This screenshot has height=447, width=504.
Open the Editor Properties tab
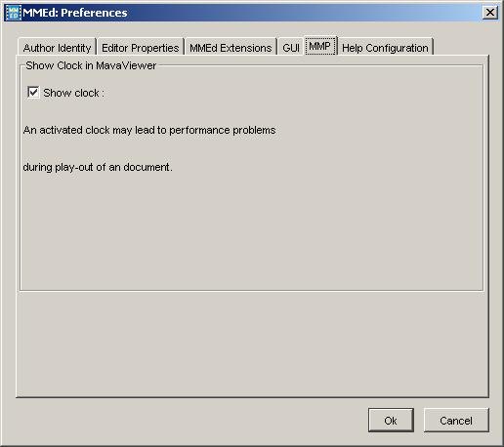point(141,48)
